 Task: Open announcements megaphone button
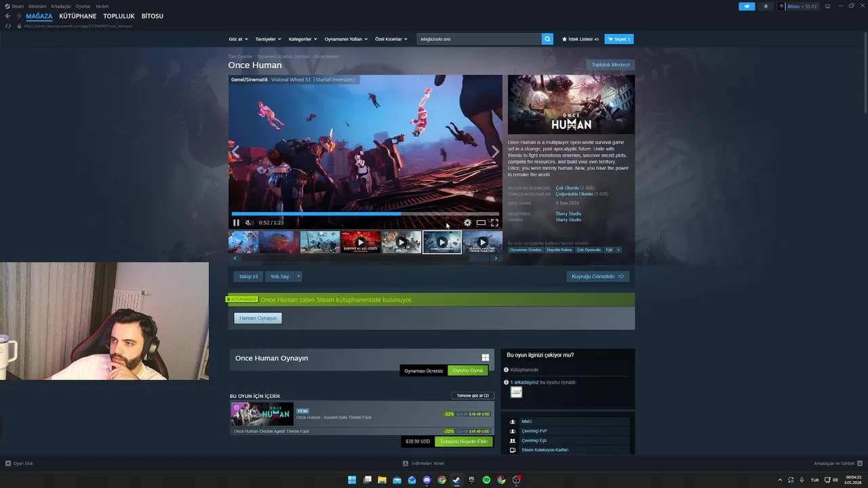747,6
